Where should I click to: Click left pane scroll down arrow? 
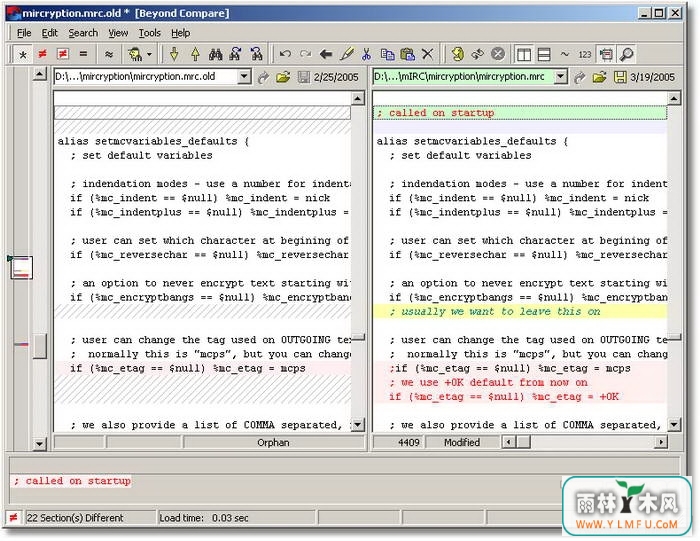pyautogui.click(x=358, y=424)
